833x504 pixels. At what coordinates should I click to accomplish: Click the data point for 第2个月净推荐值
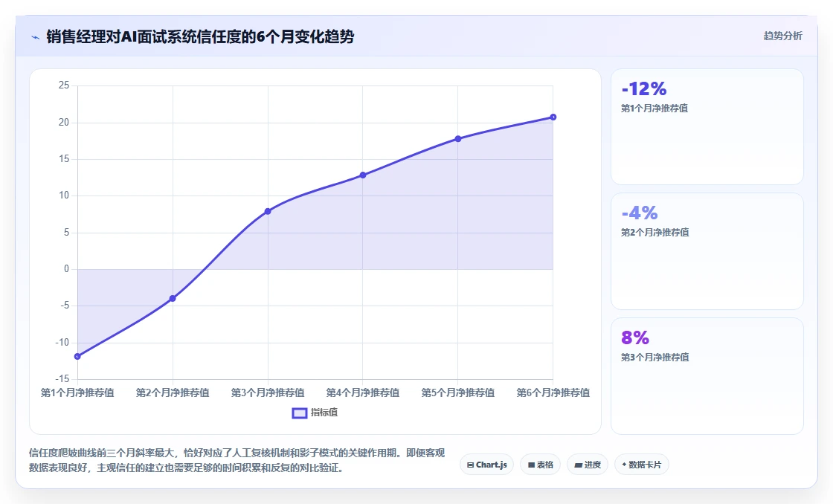click(173, 299)
